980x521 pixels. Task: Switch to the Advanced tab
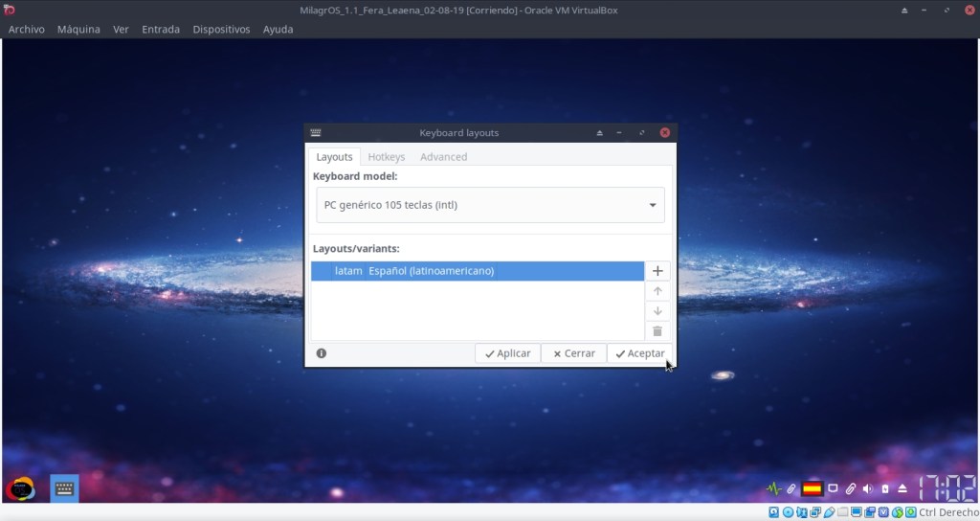pos(443,157)
